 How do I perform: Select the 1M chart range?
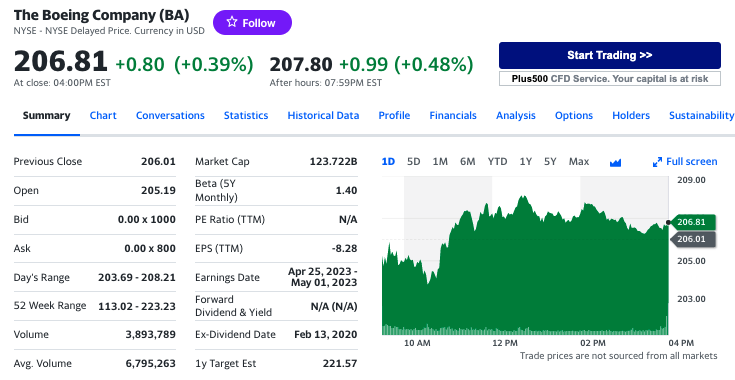[440, 162]
